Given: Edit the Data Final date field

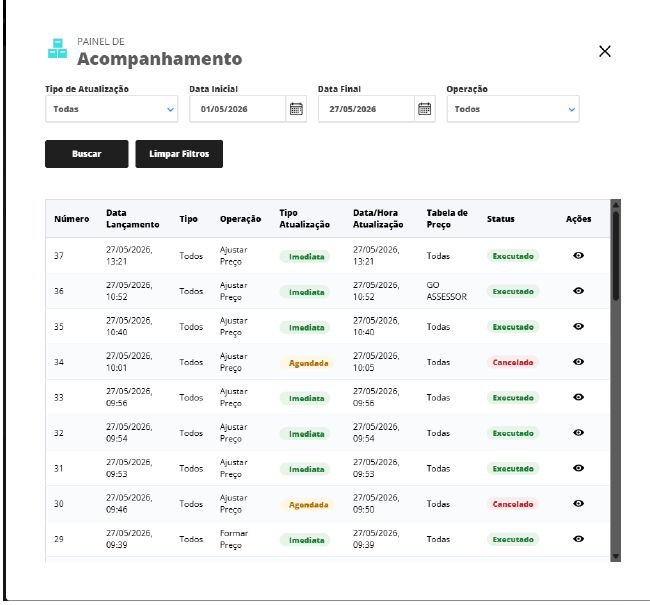Looking at the screenshot, I should [366, 109].
